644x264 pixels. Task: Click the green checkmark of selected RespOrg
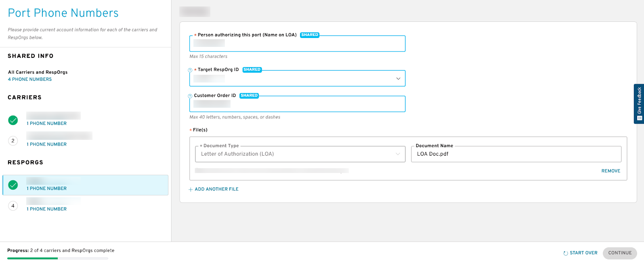point(13,185)
